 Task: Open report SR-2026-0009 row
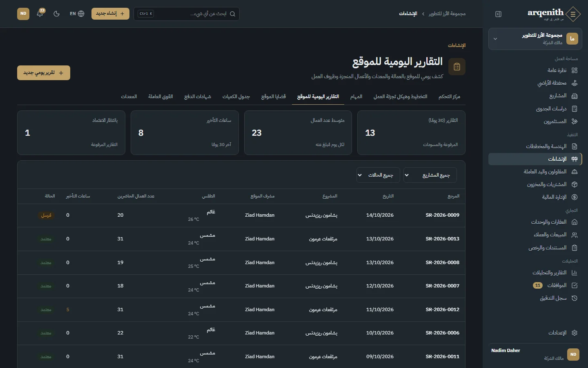tap(241, 215)
